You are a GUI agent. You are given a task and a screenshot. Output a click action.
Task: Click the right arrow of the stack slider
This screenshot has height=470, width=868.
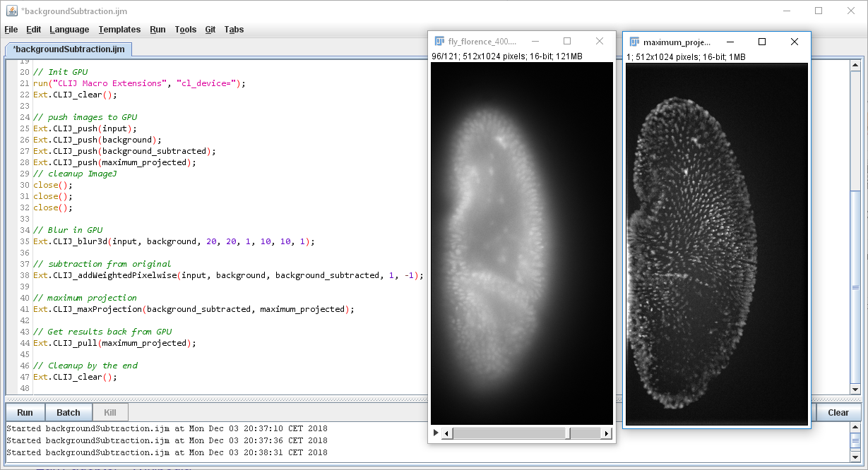[x=607, y=433]
